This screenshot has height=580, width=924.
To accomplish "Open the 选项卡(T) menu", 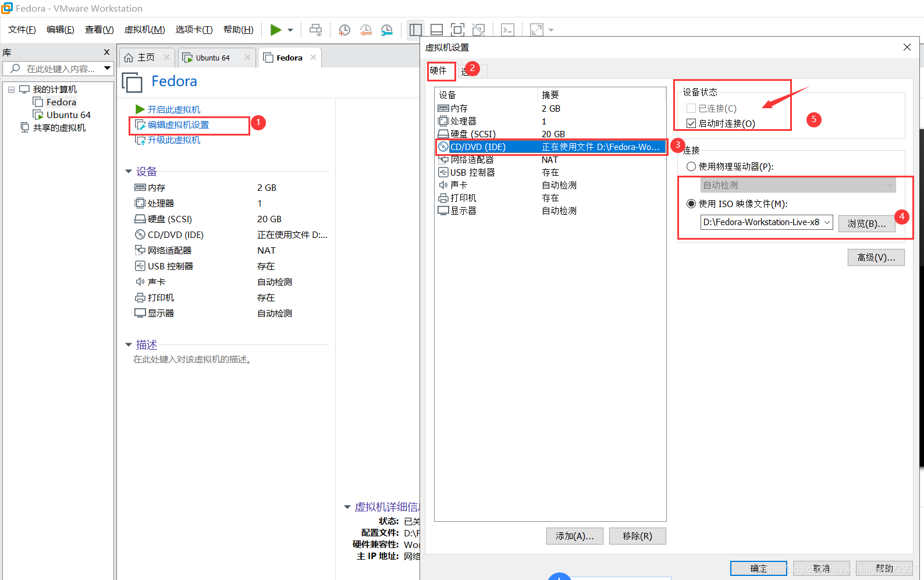I will click(x=194, y=30).
